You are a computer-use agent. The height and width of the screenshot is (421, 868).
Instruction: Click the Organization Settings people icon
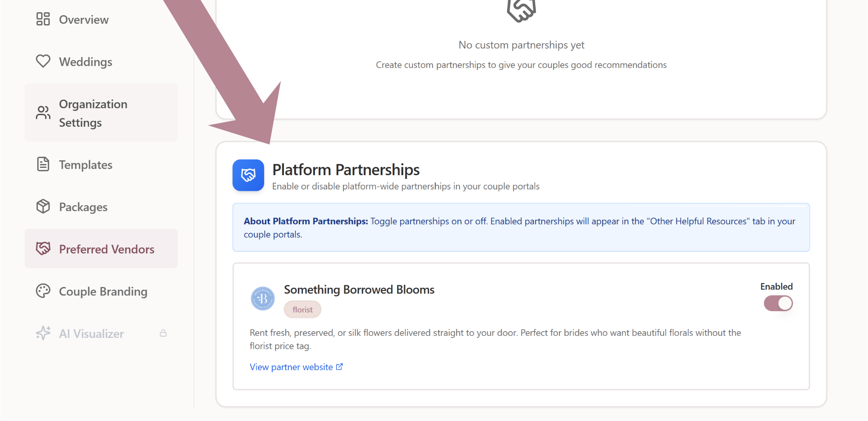[43, 113]
